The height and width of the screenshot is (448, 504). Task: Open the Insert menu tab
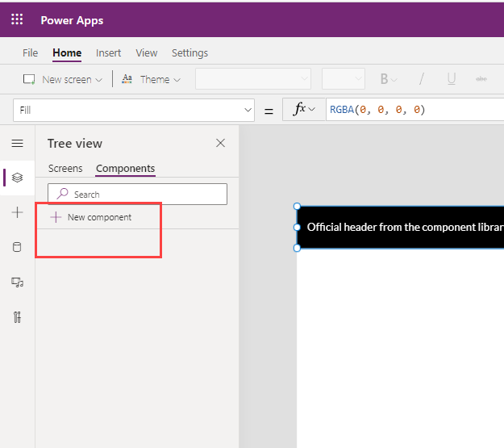pyautogui.click(x=108, y=53)
